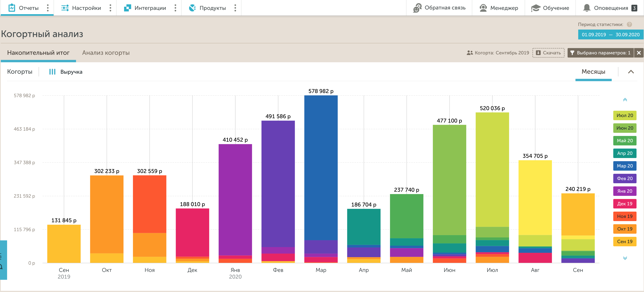Click the 186 704 р value label

coord(364,205)
